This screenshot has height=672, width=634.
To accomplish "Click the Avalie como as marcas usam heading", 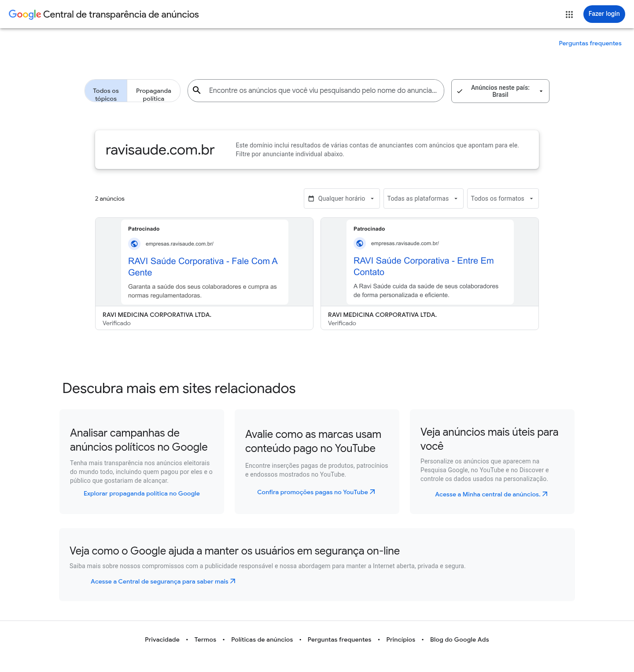I will 313,441.
